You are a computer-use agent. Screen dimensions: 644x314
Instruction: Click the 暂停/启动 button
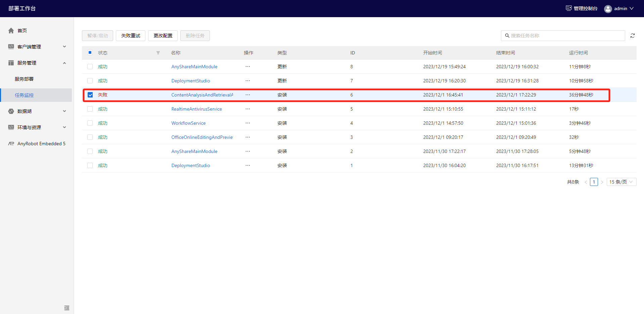pos(97,36)
